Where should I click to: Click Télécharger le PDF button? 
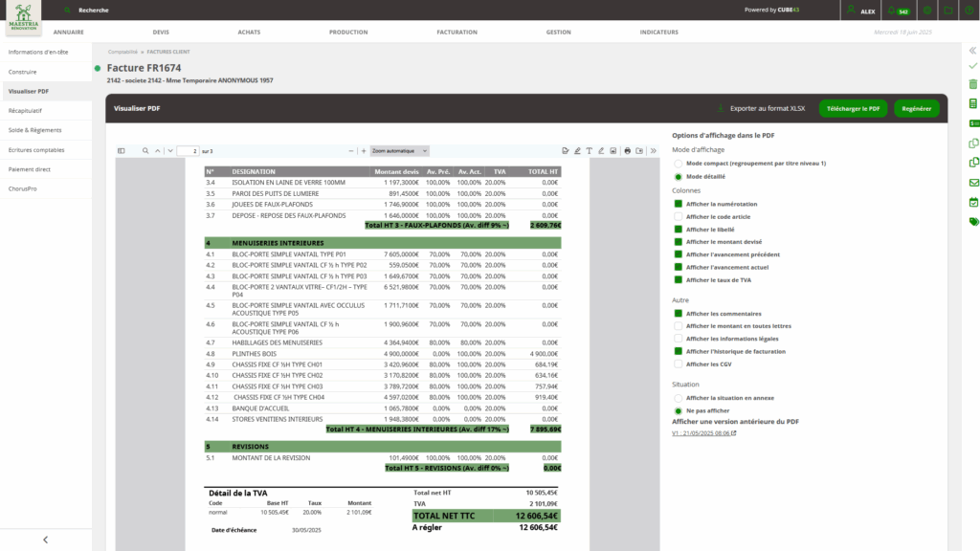[853, 109]
